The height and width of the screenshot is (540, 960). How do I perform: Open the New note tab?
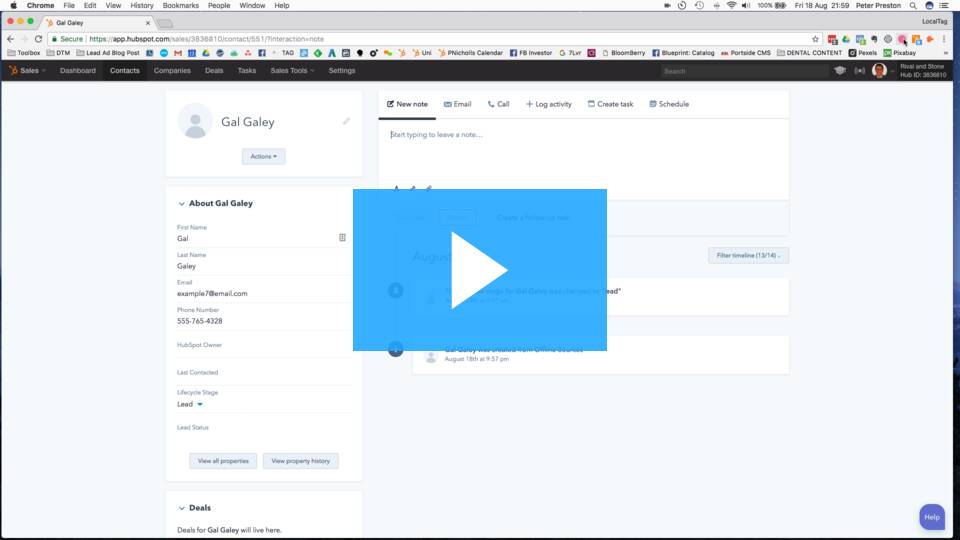tap(407, 104)
